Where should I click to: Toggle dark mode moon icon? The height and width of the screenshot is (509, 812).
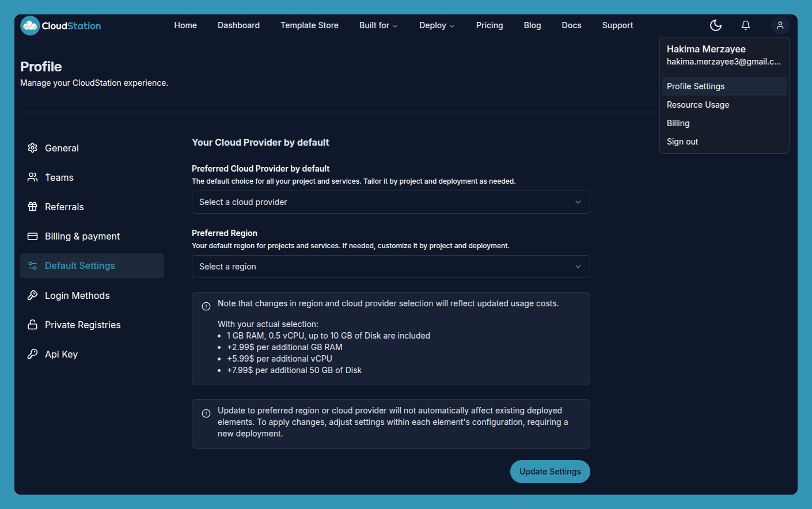tap(716, 25)
